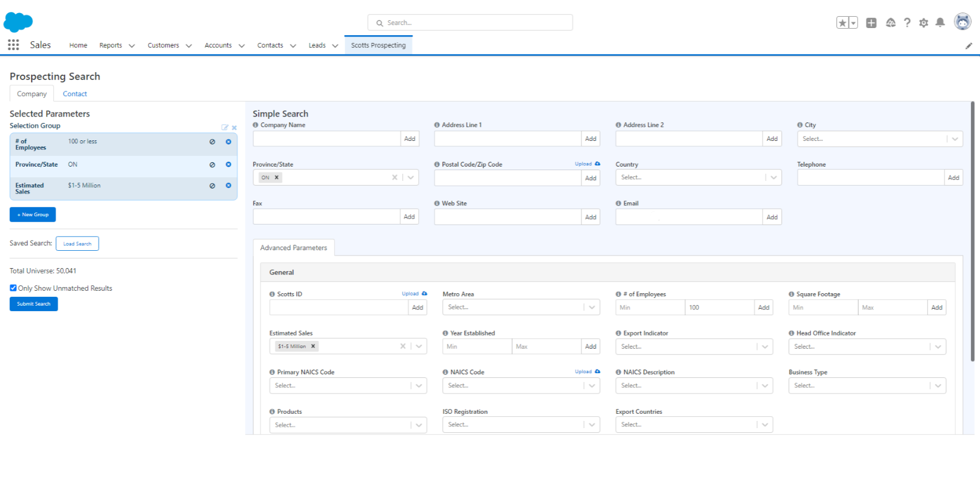Screen dimensions: 980x489
Task: Expand the Leads menu chevron
Action: tap(335, 46)
